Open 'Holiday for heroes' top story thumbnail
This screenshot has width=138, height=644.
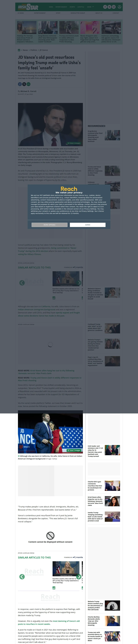tap(27, 27)
